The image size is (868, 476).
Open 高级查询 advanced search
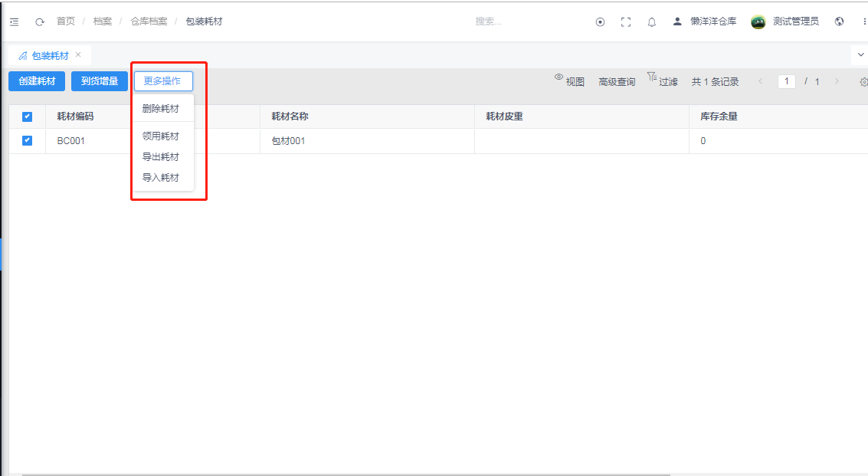pyautogui.click(x=617, y=82)
